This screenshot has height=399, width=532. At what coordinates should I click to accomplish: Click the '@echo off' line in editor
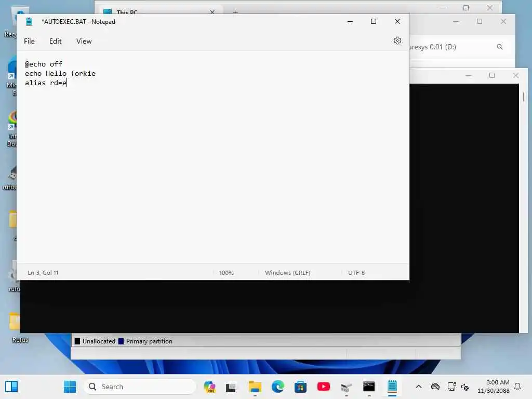[x=44, y=64]
